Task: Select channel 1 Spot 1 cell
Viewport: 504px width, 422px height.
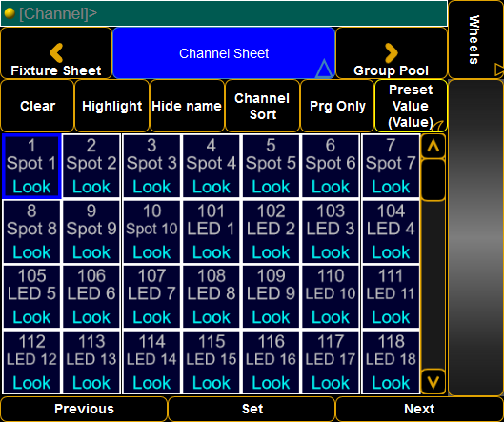Action: (x=31, y=166)
